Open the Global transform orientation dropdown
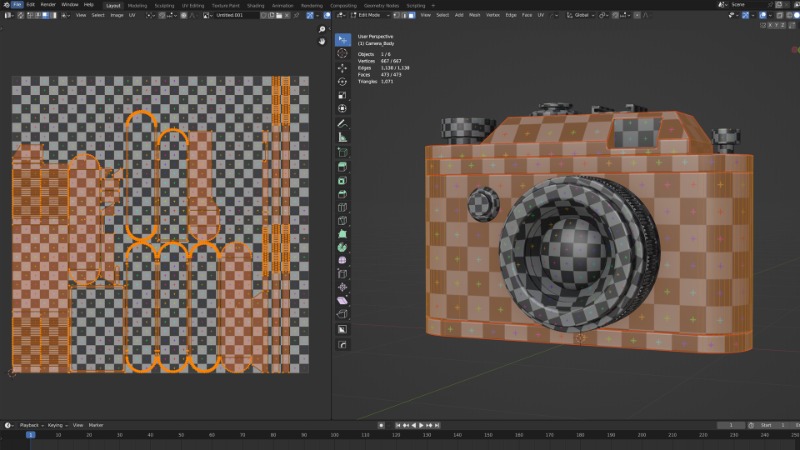Screen dimensions: 800x450 point(580,16)
